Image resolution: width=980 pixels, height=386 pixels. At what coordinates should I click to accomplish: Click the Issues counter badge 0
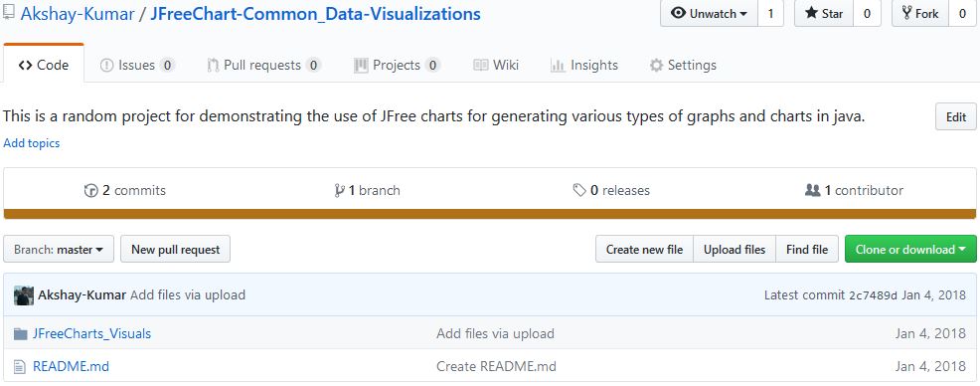click(167, 65)
